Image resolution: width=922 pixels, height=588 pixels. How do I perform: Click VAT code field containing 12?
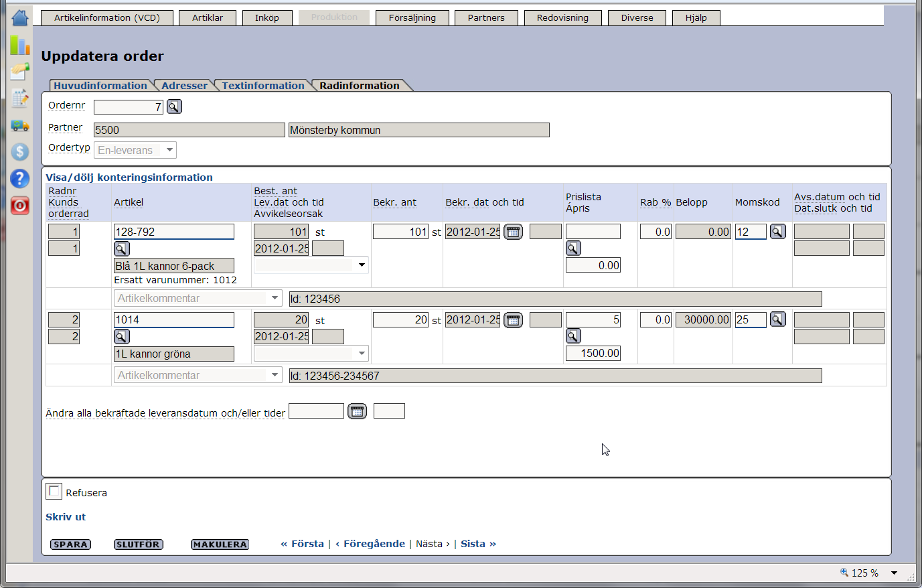click(x=751, y=232)
